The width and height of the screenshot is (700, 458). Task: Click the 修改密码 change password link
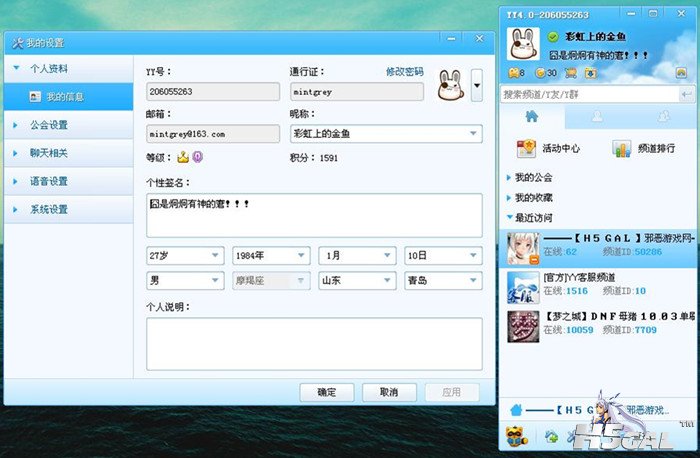(404, 71)
